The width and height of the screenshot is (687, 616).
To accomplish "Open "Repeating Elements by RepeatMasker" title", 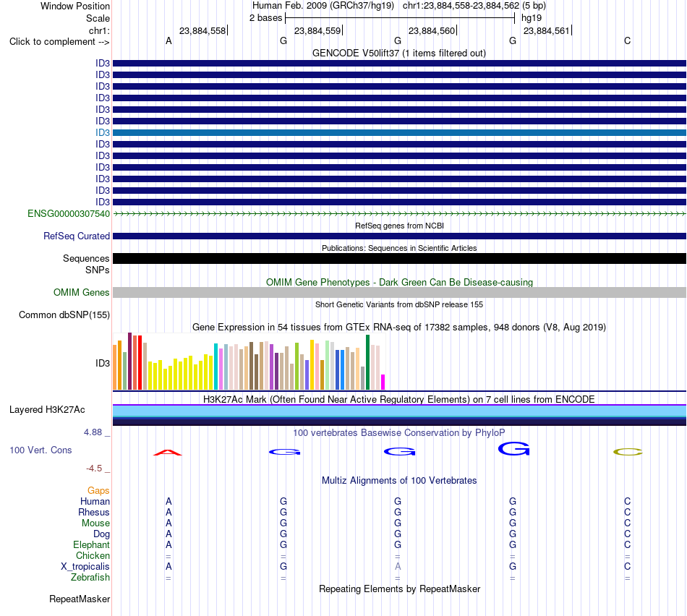I will (x=399, y=589).
